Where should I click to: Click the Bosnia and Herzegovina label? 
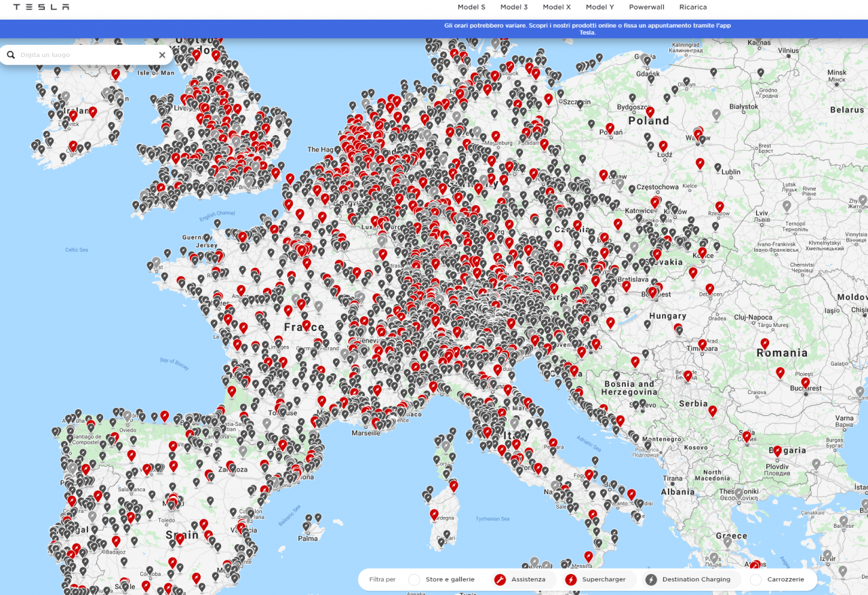629,388
